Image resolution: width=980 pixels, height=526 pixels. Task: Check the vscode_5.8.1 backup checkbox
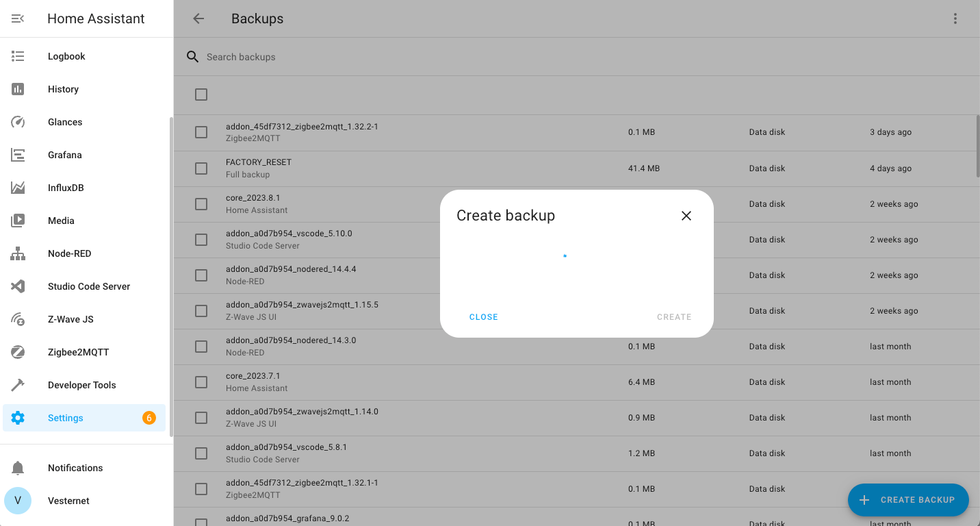tap(201, 453)
